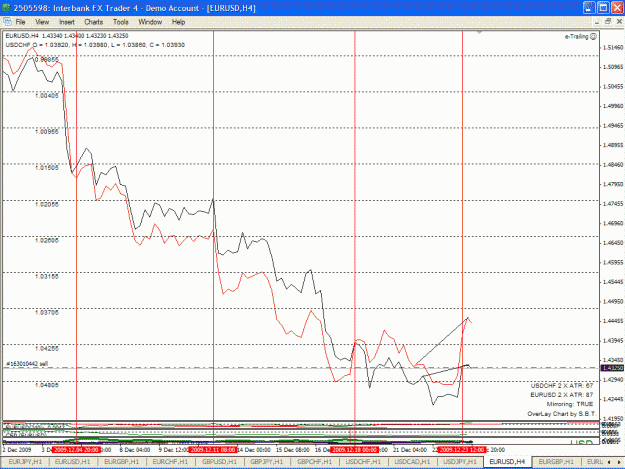The height and width of the screenshot is (469, 625).
Task: Open the Help menu
Action: [x=178, y=22]
